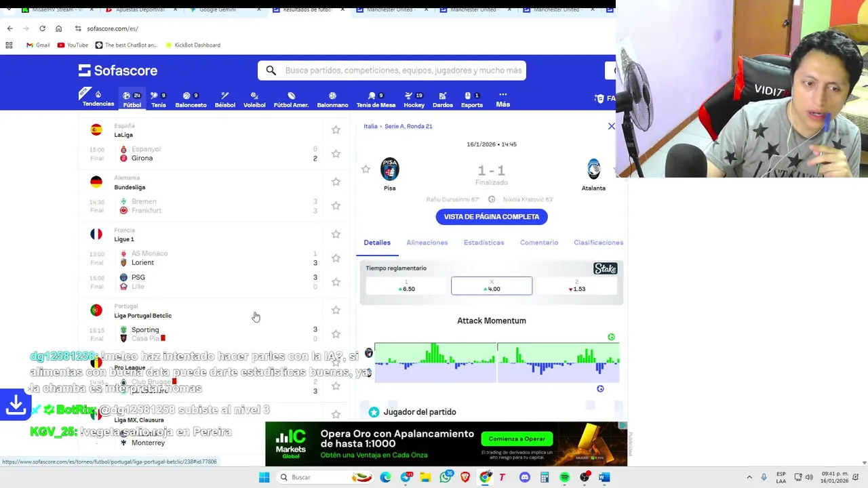Open the Atalanta team logo

coord(593,169)
